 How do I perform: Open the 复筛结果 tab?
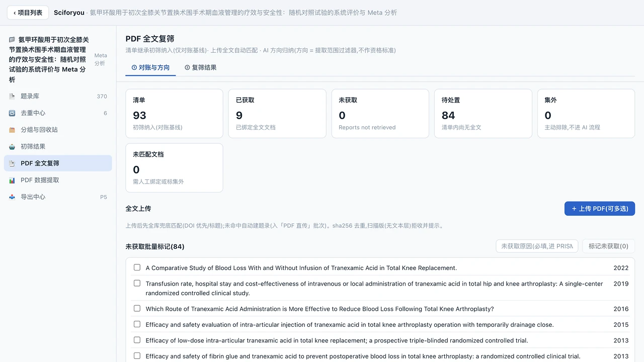point(200,67)
